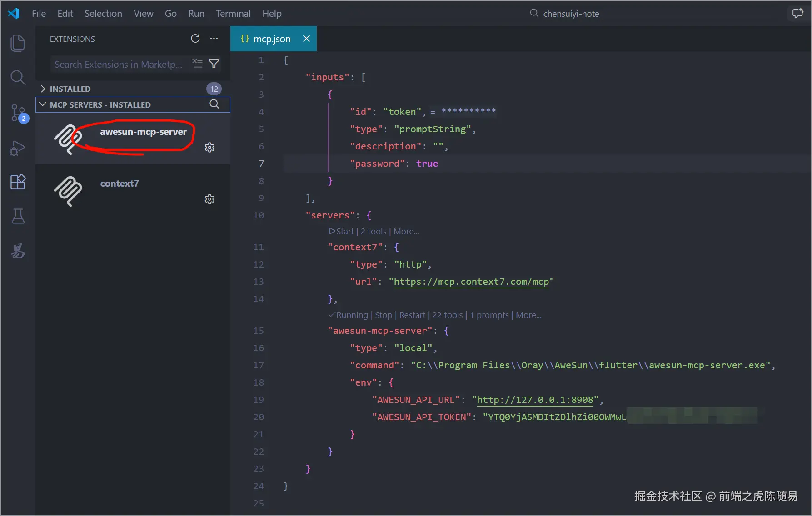
Task: Show the 22 tools for awesun-mcp-server
Action: pos(448,315)
